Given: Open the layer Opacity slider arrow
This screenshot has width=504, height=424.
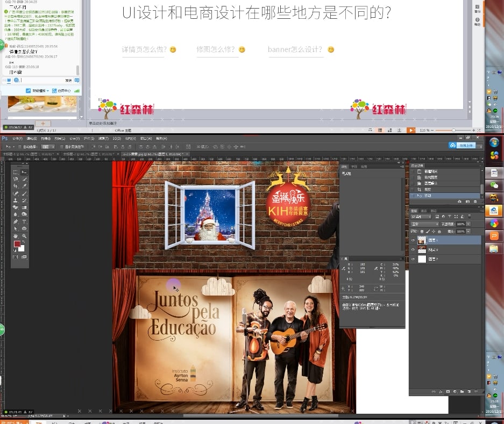Looking at the screenshot, I should tap(468, 224).
